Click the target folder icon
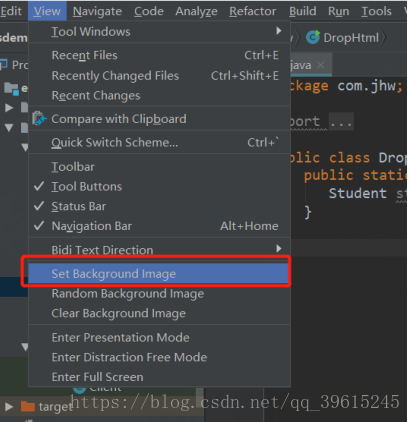This screenshot has width=411, height=422. point(28,406)
